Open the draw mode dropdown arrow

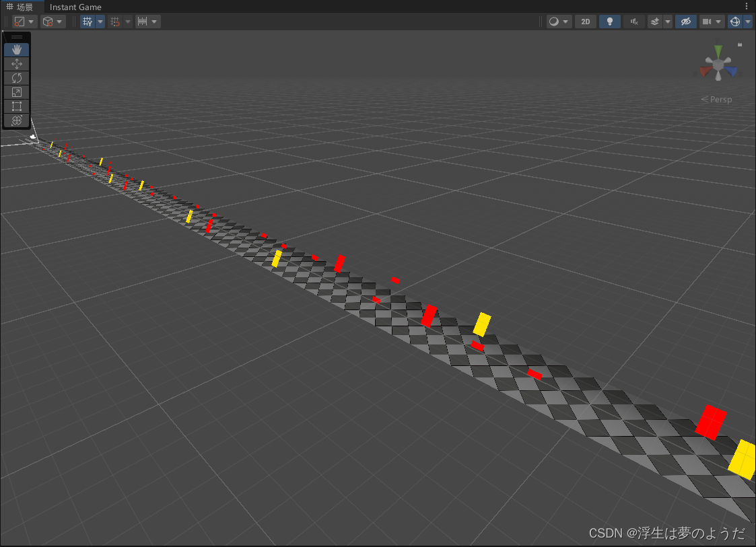click(x=566, y=22)
